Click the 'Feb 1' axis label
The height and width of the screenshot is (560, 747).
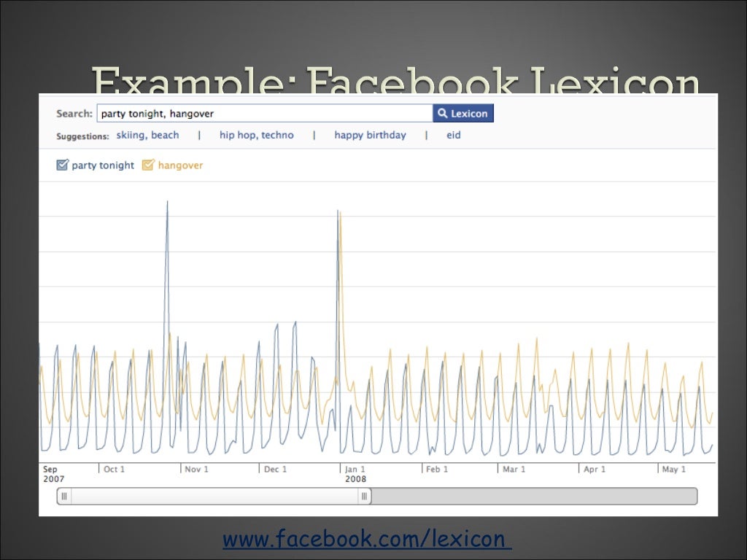[437, 470]
